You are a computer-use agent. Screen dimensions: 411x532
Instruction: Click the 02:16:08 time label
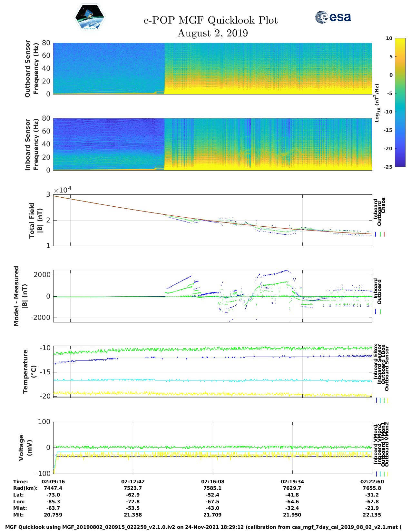coord(212,481)
